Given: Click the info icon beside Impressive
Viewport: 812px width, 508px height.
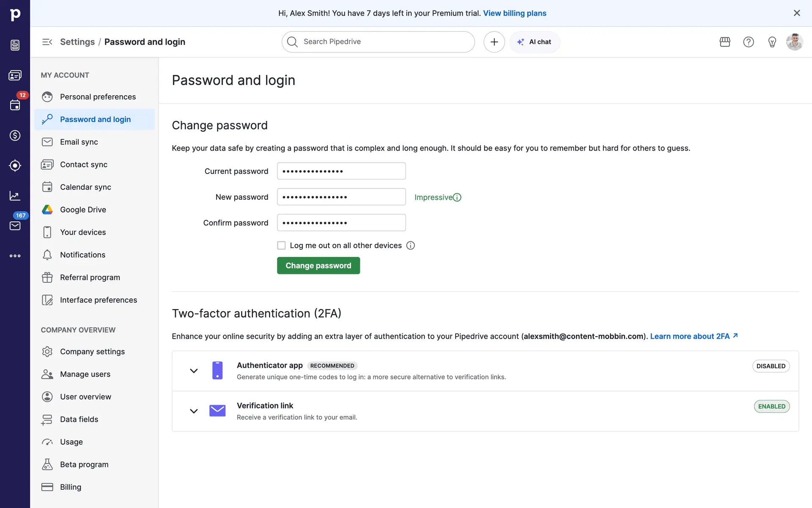Looking at the screenshot, I should (x=457, y=197).
